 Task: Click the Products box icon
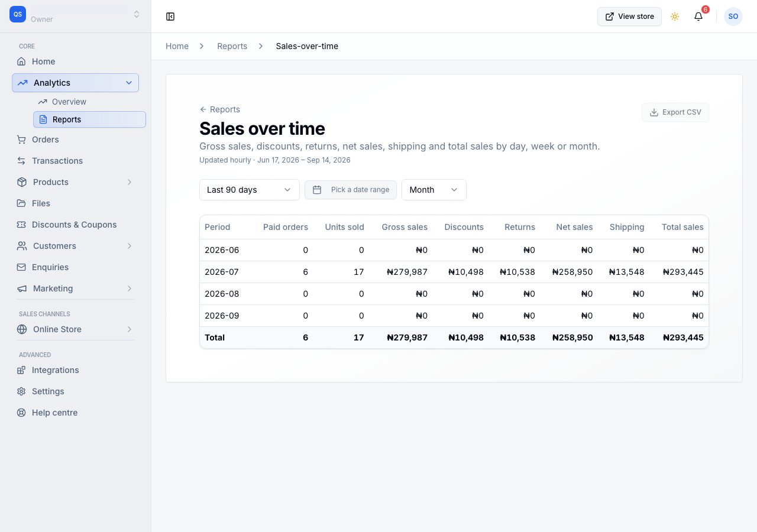point(22,182)
